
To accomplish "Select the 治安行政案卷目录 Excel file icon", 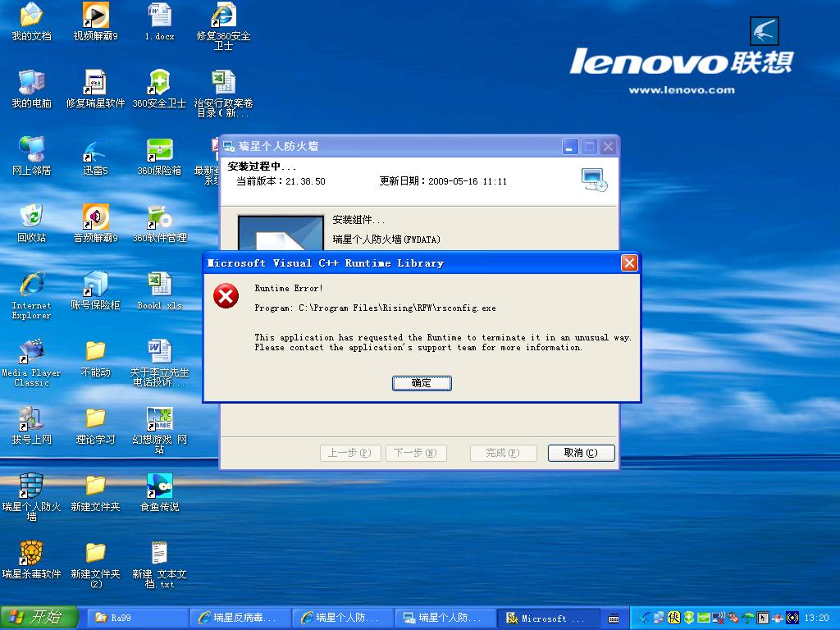I will point(223,94).
